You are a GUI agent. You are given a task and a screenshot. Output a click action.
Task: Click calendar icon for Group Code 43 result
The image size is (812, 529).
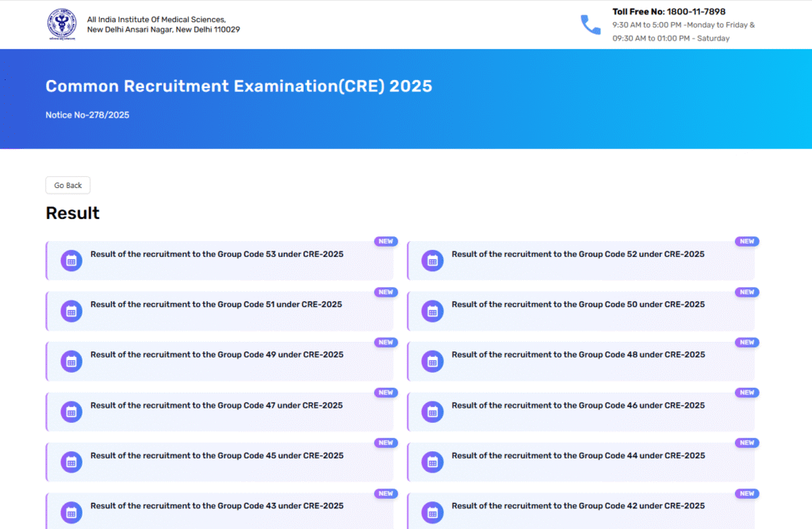point(71,512)
